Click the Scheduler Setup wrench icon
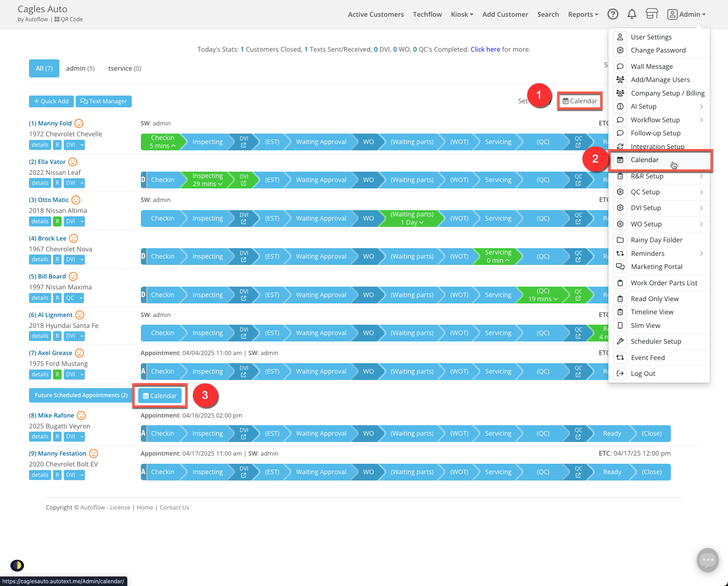 pyautogui.click(x=620, y=341)
